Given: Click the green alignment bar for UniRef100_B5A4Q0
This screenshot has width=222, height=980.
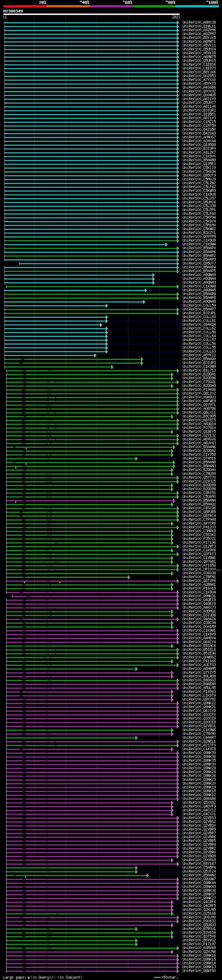Looking at the screenshot, I should click(74, 359).
